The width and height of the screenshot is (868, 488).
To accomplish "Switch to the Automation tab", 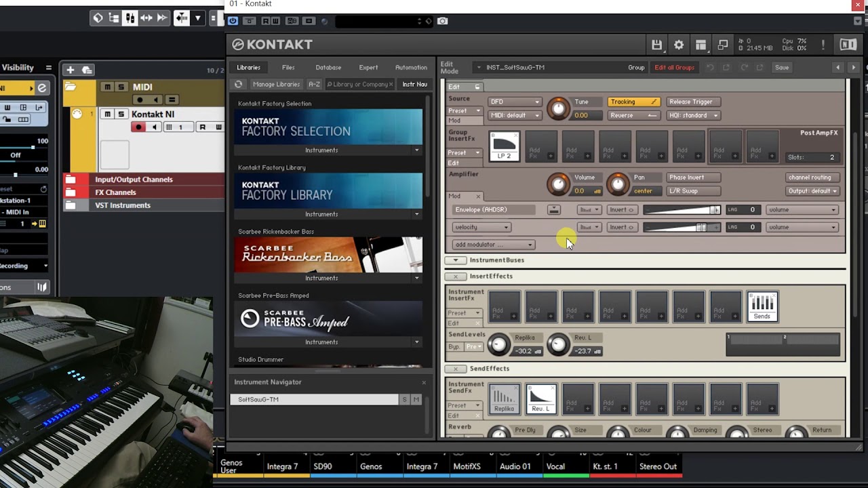I will coord(411,68).
